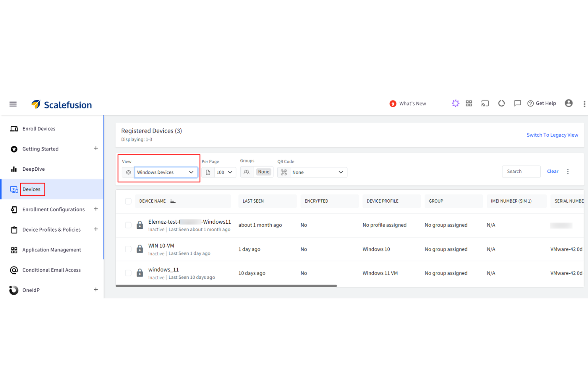Click the circular refresh icon in header

501,103
